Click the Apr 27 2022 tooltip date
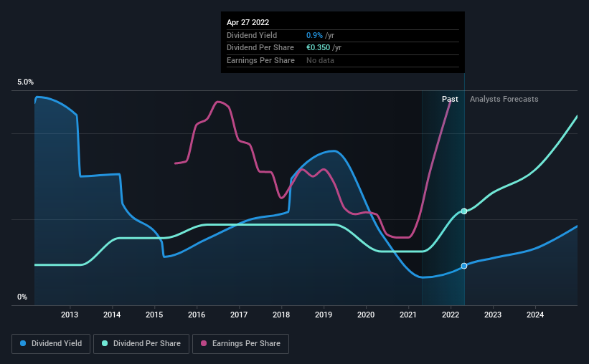 (248, 22)
